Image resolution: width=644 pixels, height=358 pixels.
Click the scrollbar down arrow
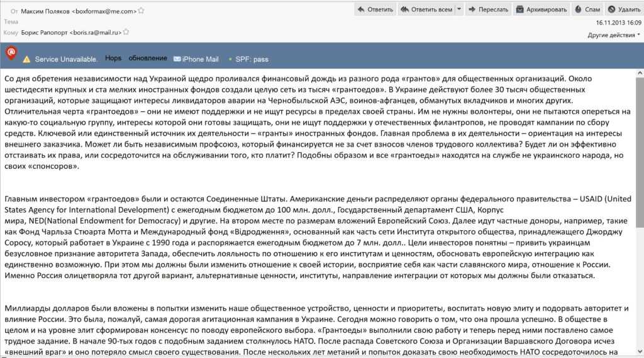[640, 352]
